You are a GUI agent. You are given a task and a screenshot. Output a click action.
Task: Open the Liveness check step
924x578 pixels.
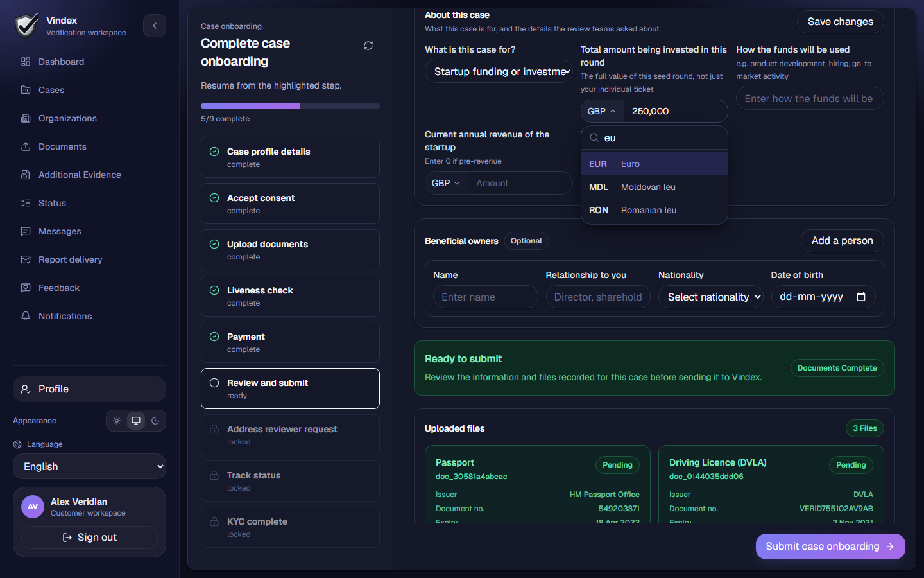pyautogui.click(x=290, y=296)
